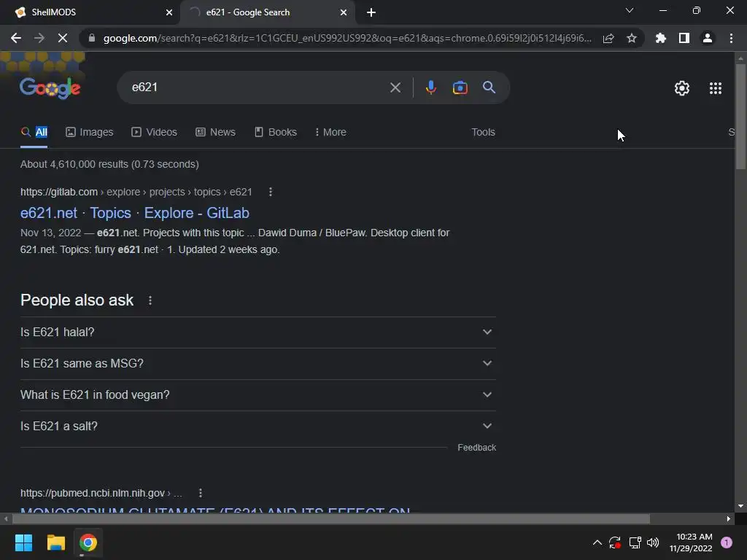
Task: Bookmark this tab with star icon
Action: pyautogui.click(x=632, y=38)
